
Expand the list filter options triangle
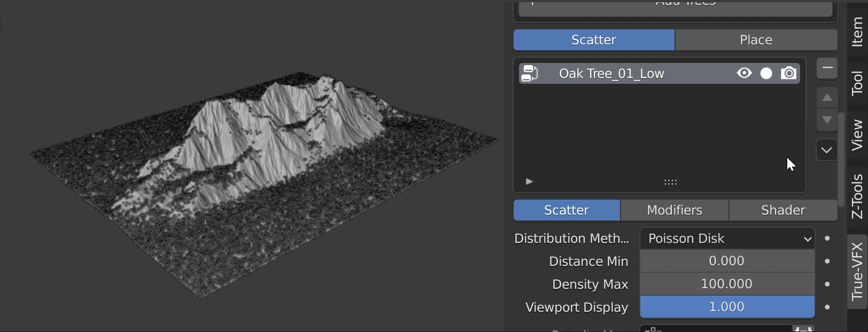pos(529,181)
